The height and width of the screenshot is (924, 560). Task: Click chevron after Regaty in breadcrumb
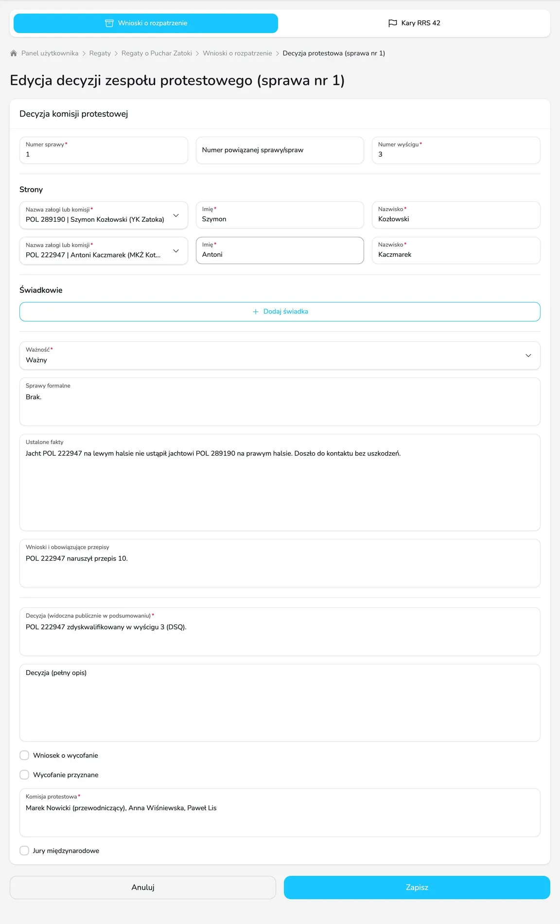tap(116, 53)
